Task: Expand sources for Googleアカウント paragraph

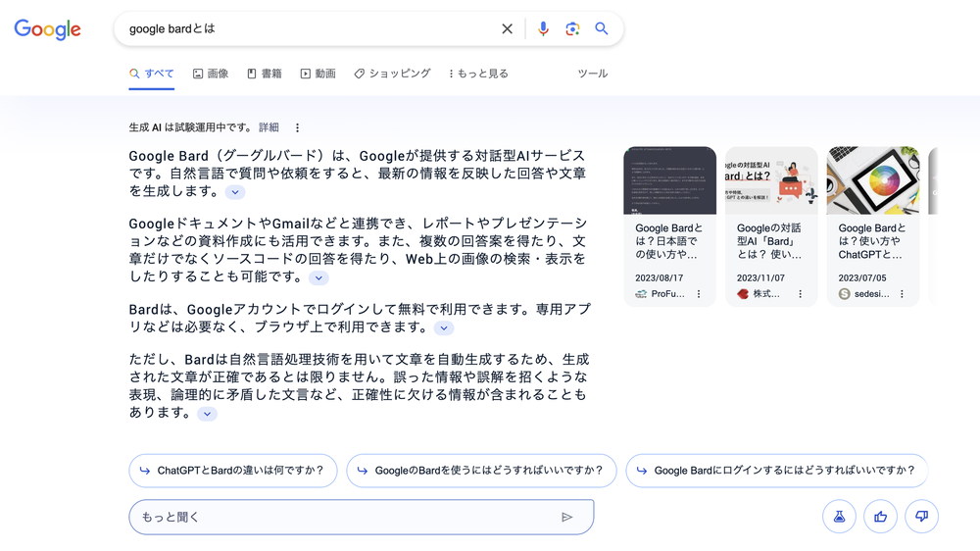Action: tap(444, 327)
